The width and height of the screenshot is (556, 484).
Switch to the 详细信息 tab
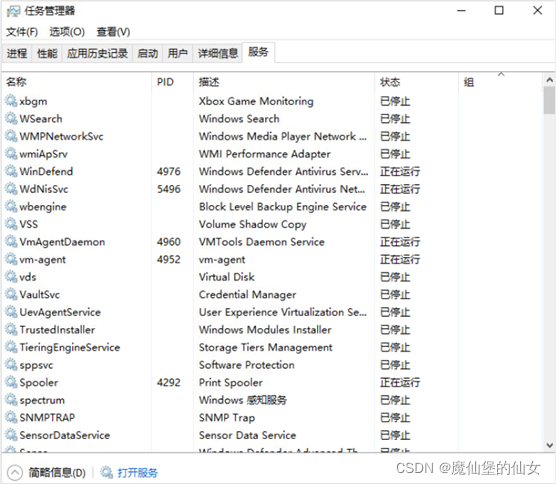[218, 54]
